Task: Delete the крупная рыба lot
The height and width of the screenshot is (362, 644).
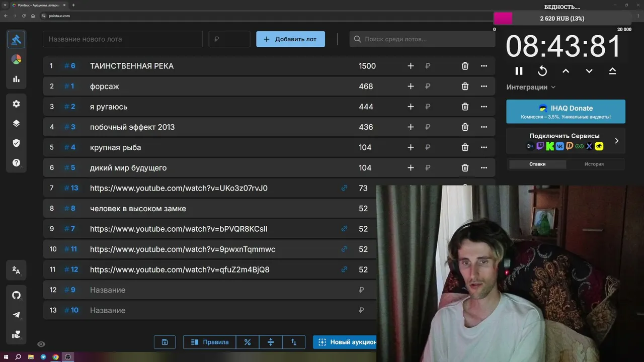Action: pos(465,147)
